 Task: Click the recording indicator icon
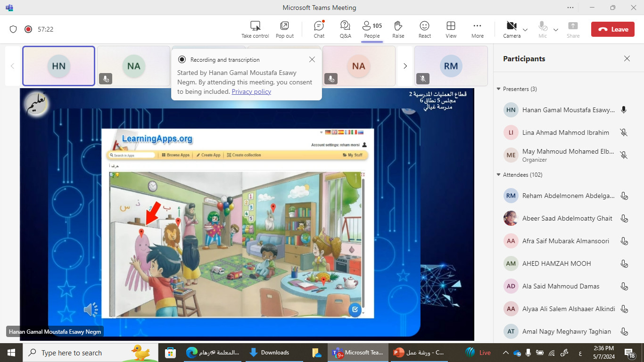[28, 29]
